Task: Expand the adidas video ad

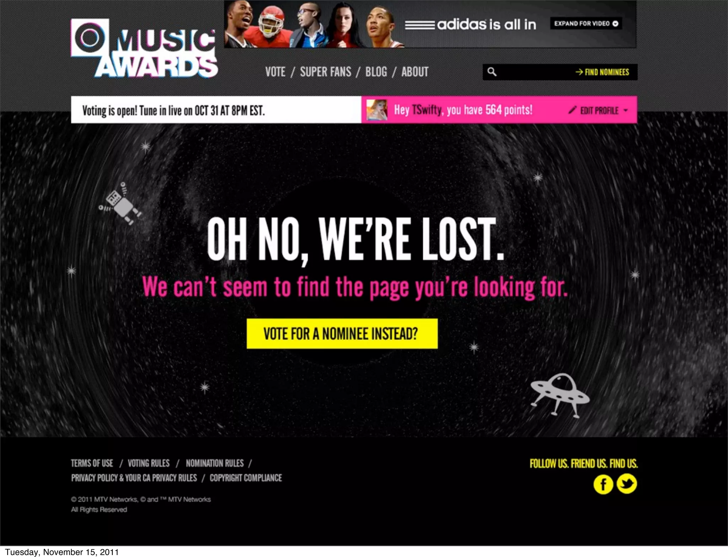Action: point(586,23)
